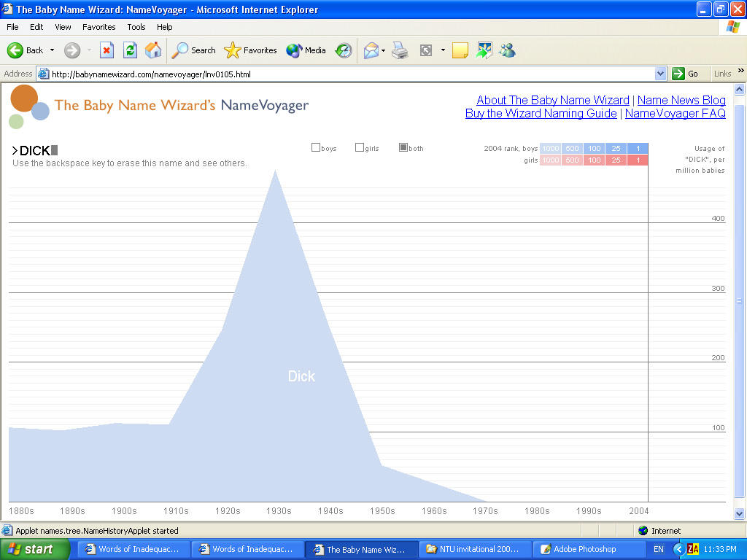747x560 pixels.
Task: Open About The Baby Name Wizard link
Action: [x=553, y=100]
